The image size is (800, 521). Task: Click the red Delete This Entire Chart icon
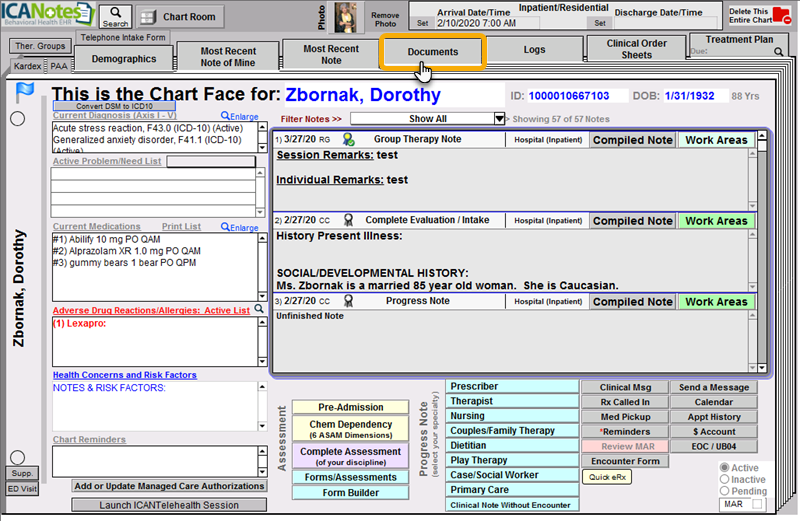coord(781,15)
